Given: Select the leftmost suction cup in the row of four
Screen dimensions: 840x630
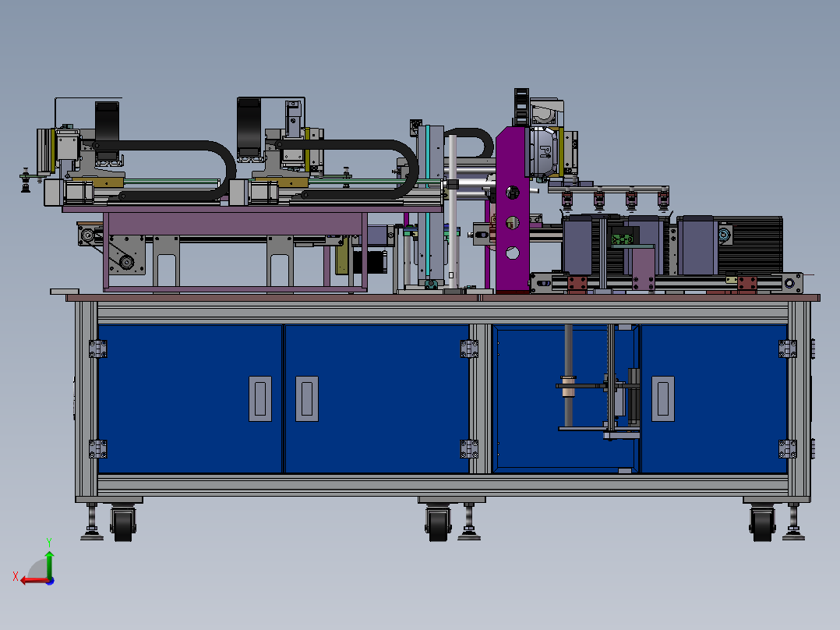Looking at the screenshot, I should (x=566, y=200).
